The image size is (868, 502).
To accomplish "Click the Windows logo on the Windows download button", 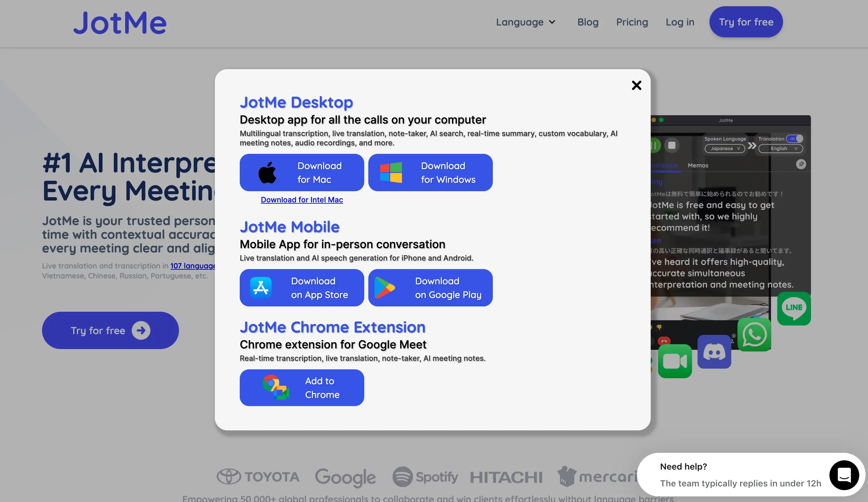I will 391,172.
